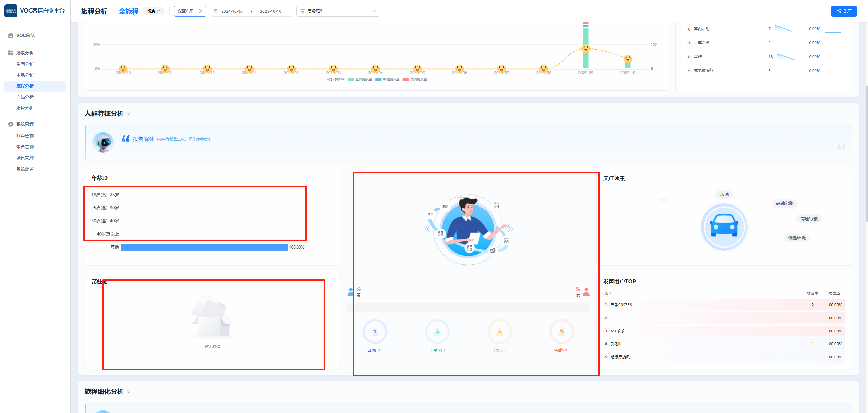
Task: Click the 高速公路 scene tag
Action: tap(785, 203)
